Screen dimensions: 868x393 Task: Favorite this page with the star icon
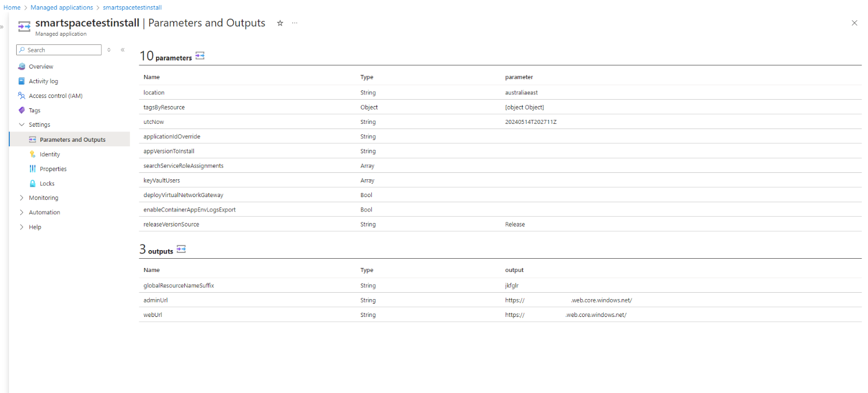280,23
